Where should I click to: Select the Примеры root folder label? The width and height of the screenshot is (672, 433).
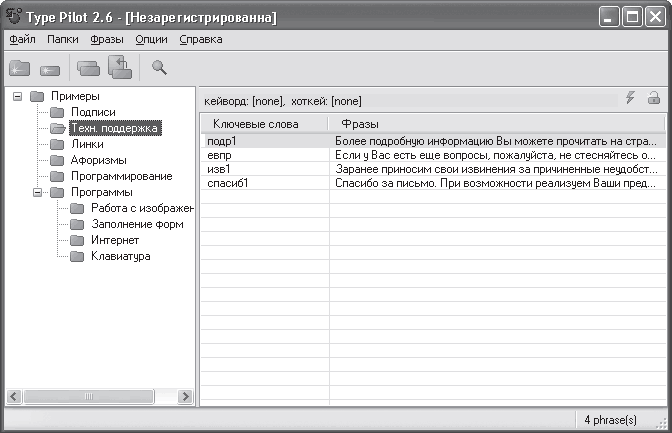[x=75, y=96]
